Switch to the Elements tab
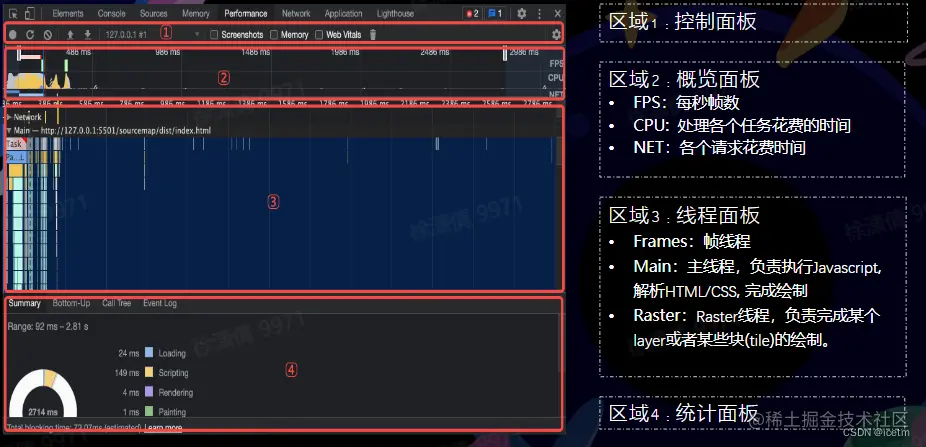Image resolution: width=926 pixels, height=447 pixels. (x=68, y=13)
